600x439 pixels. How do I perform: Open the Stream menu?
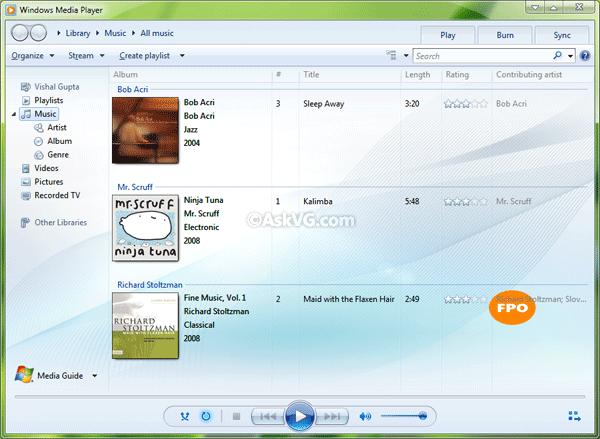click(x=86, y=55)
